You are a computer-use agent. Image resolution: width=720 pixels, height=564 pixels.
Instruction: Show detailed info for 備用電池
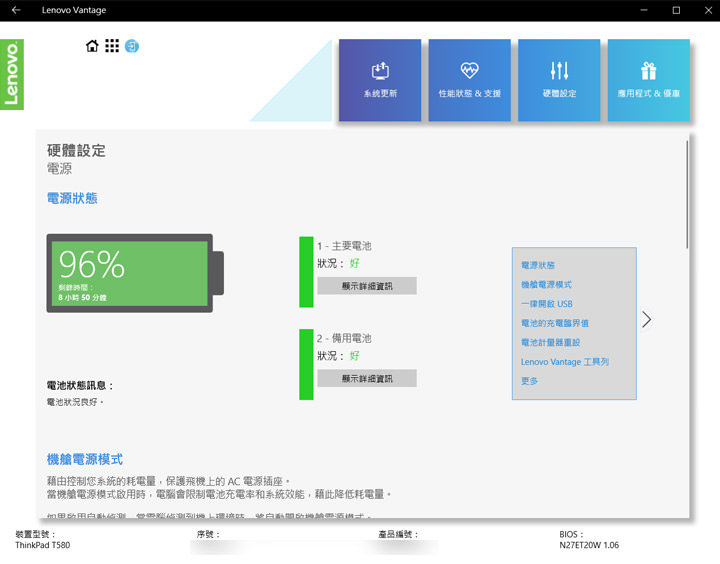(367, 379)
